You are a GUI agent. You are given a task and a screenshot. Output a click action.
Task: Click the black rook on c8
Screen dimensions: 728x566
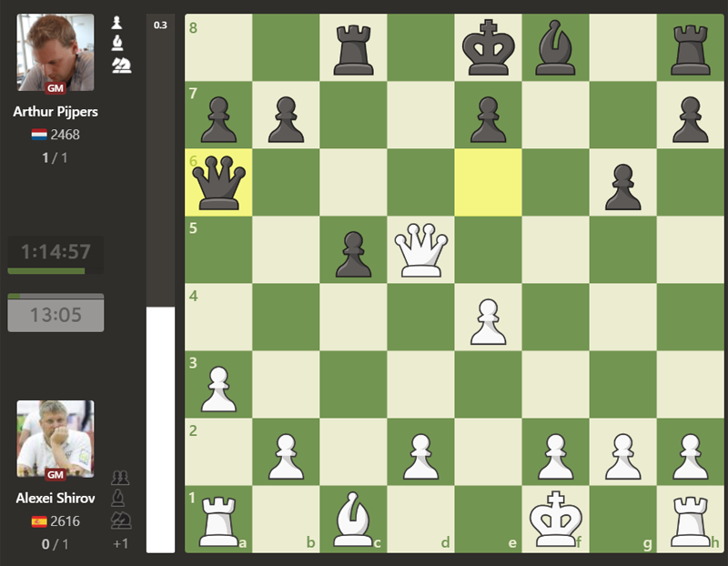coord(353,47)
